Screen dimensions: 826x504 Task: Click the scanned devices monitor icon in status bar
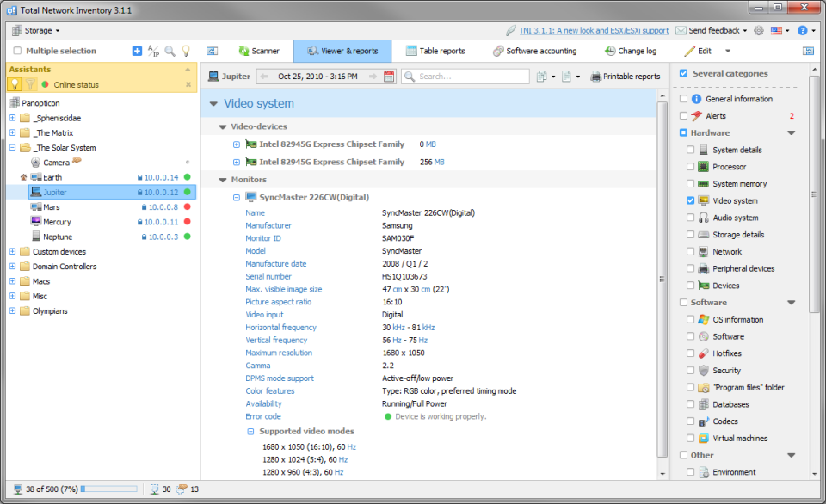click(x=154, y=489)
